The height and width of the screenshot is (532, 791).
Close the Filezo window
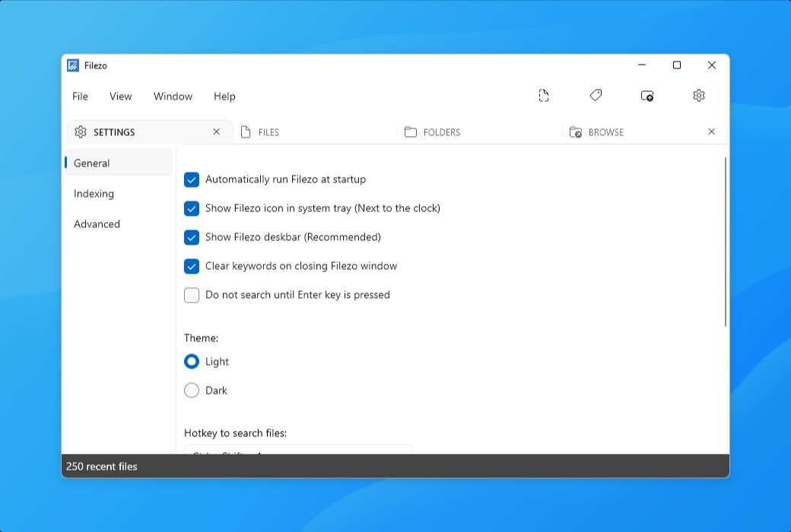(712, 65)
